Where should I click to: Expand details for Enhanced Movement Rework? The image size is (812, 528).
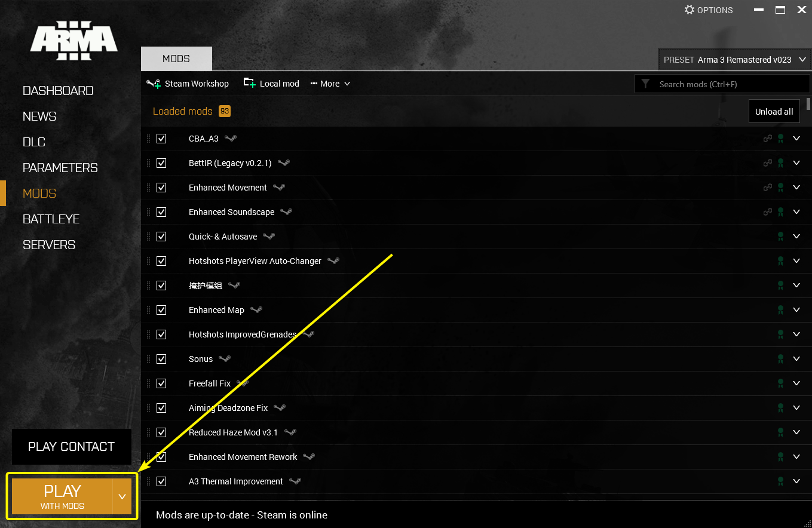pyautogui.click(x=796, y=457)
